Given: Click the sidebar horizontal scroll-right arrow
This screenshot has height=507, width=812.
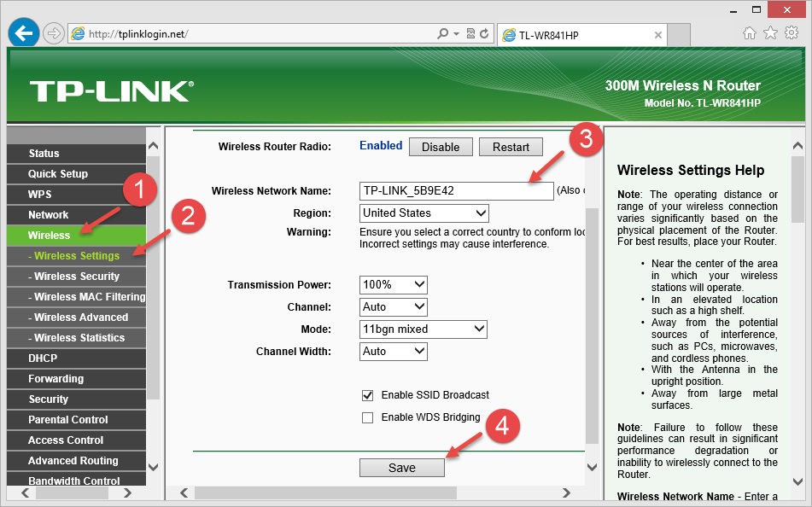Looking at the screenshot, I should (127, 493).
